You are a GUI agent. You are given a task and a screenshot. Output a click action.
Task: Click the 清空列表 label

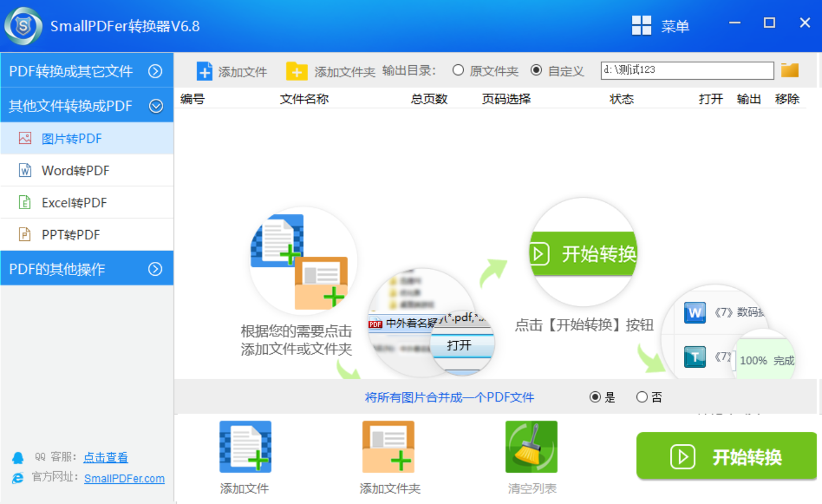[x=532, y=488]
